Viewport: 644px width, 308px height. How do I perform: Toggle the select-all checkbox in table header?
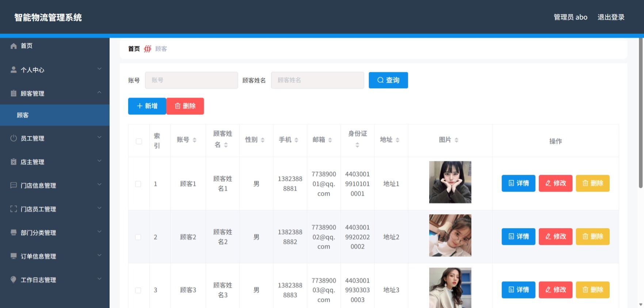coord(139,141)
